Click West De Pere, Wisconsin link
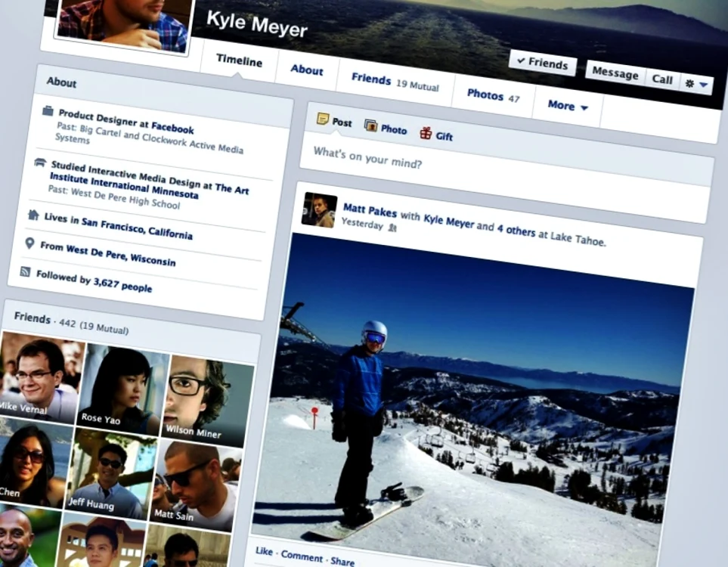This screenshot has height=567, width=728. coord(121,255)
